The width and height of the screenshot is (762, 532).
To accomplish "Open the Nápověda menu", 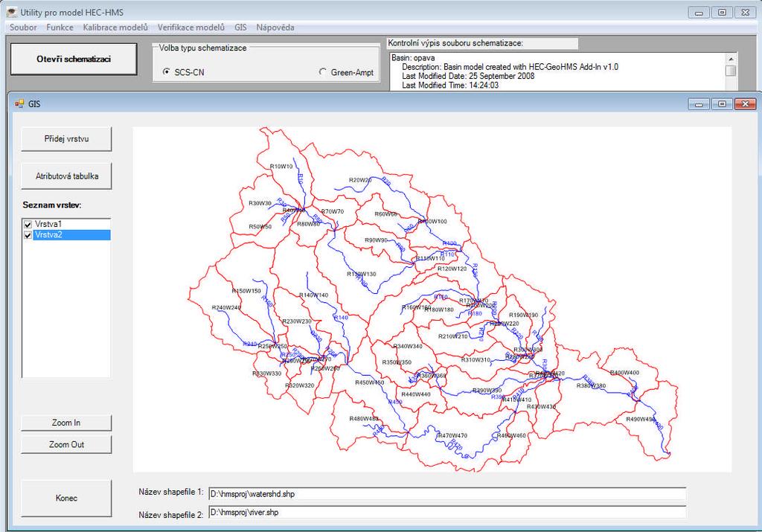I will (x=275, y=28).
